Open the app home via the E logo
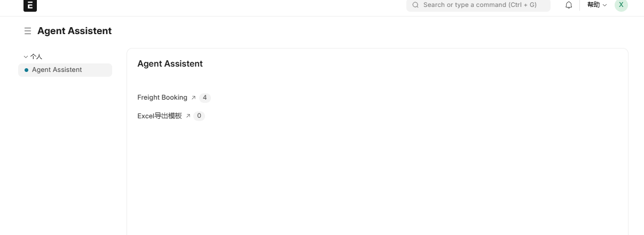Image resolution: width=644 pixels, height=235 pixels. click(x=30, y=5)
